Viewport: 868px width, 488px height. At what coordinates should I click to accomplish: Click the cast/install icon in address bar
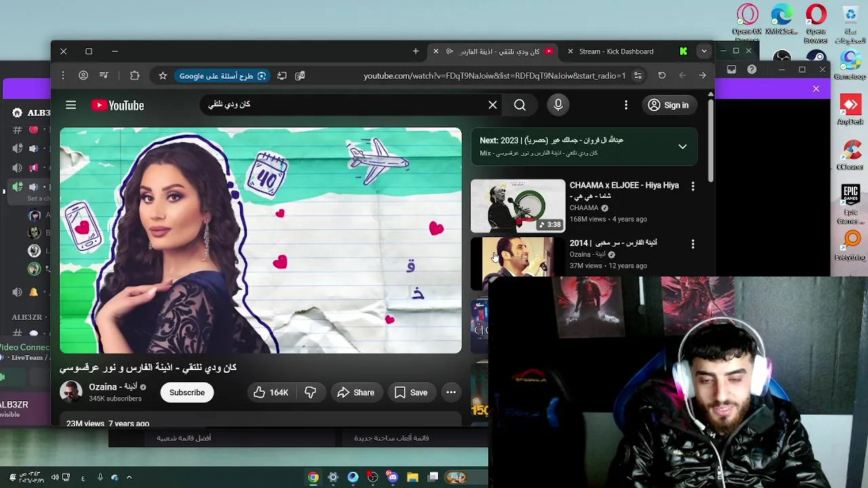(282, 76)
